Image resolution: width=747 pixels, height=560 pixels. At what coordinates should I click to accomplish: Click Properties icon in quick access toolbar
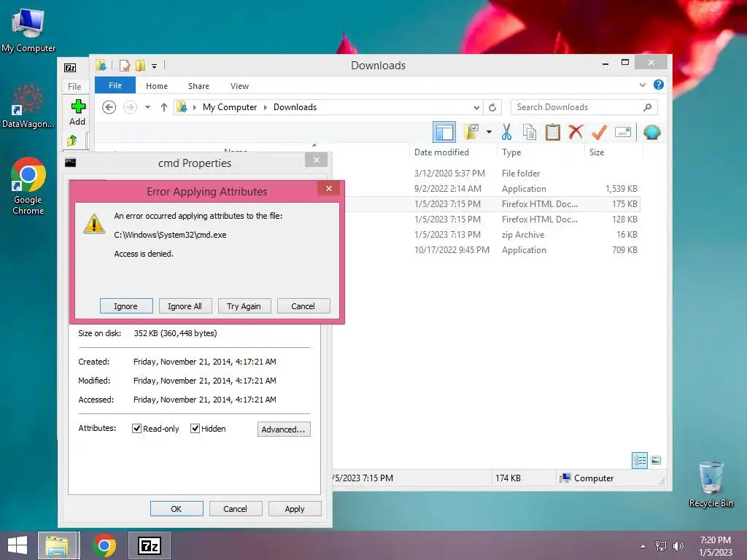click(124, 65)
